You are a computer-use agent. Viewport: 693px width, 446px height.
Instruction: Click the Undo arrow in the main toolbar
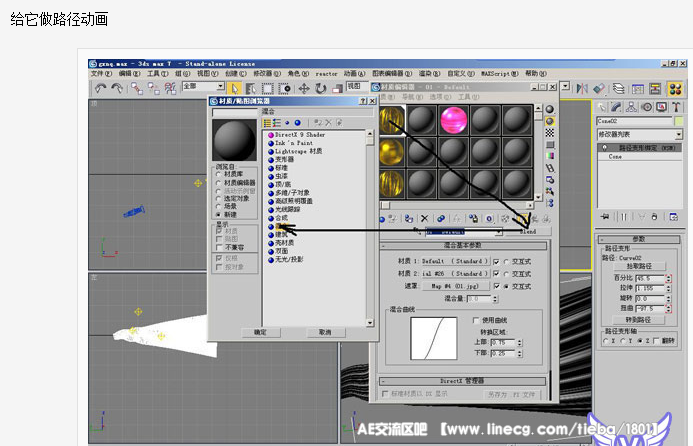101,88
